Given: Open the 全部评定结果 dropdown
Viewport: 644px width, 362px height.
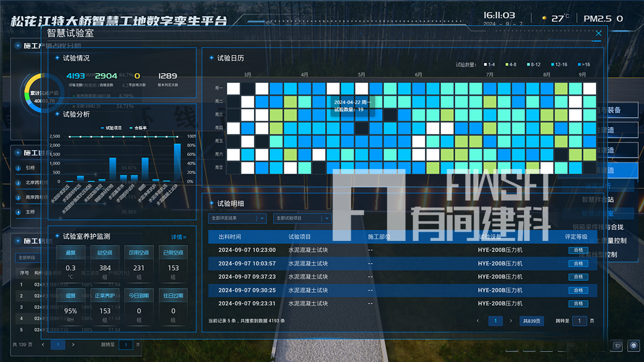Looking at the screenshot, I should point(237,218).
